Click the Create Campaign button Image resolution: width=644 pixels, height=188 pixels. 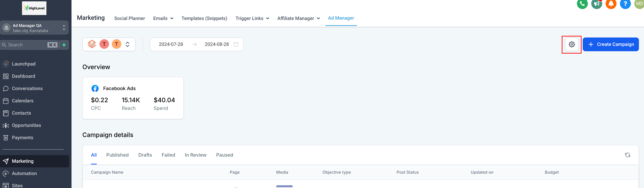pyautogui.click(x=611, y=45)
